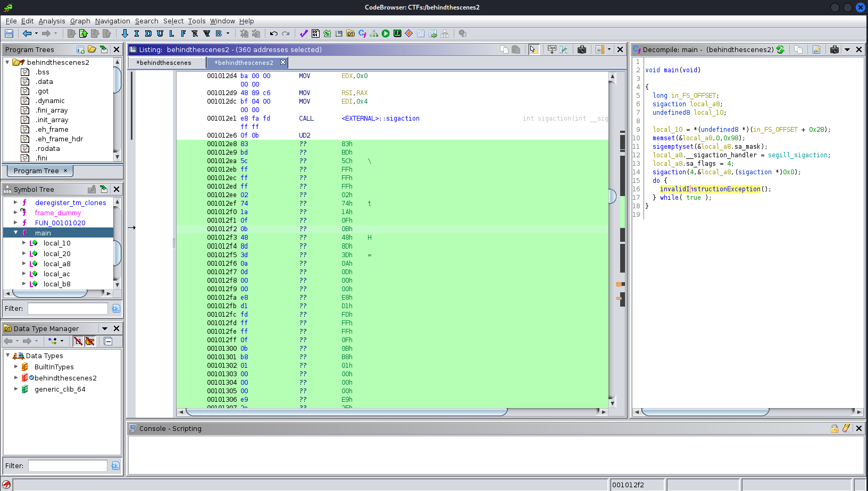The width and height of the screenshot is (868, 491).
Task: Click invalidInstructionException in the decompiler
Action: (710, 189)
